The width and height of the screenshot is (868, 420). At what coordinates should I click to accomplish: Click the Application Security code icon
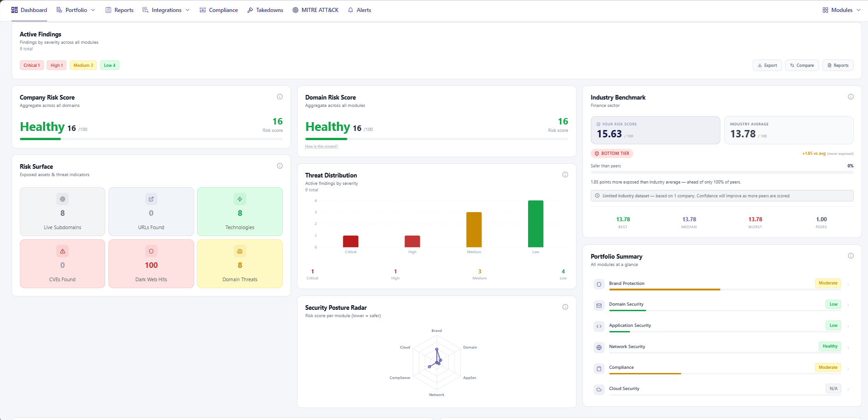599,326
